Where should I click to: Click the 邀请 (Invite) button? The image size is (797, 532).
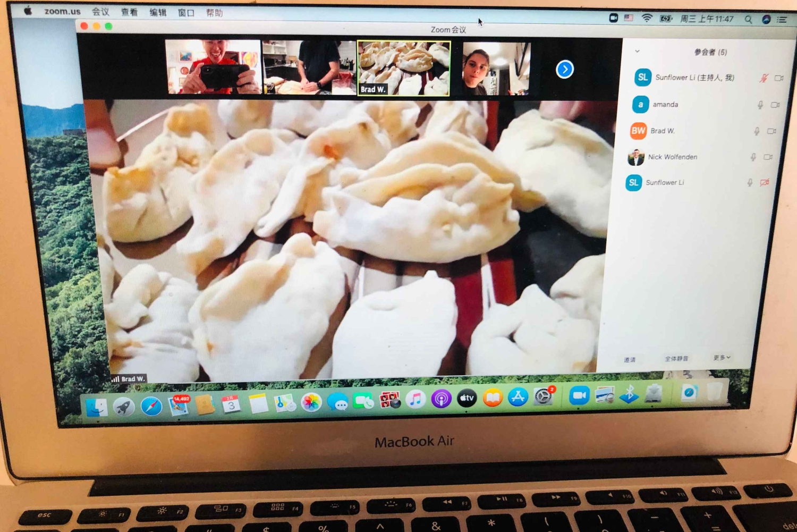630,360
